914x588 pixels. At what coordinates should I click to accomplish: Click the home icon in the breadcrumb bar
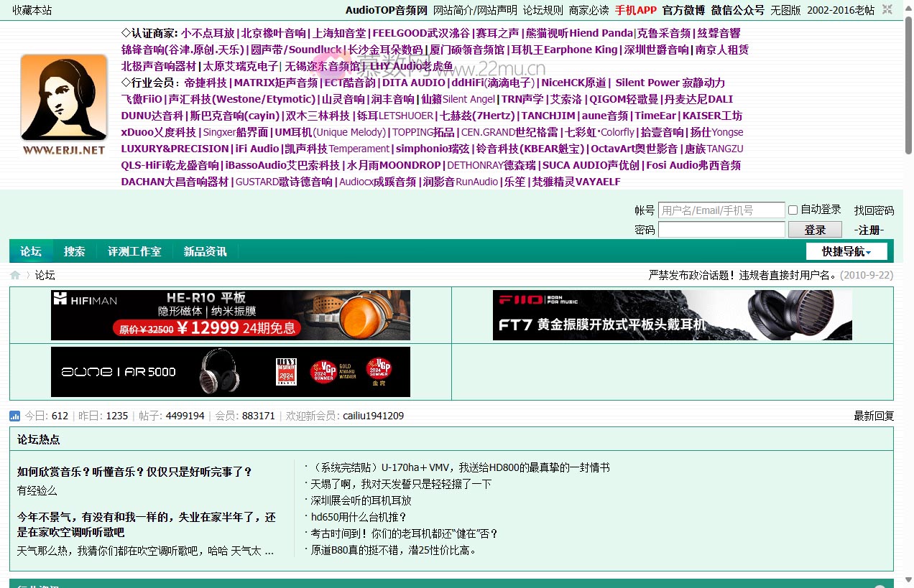coord(14,274)
